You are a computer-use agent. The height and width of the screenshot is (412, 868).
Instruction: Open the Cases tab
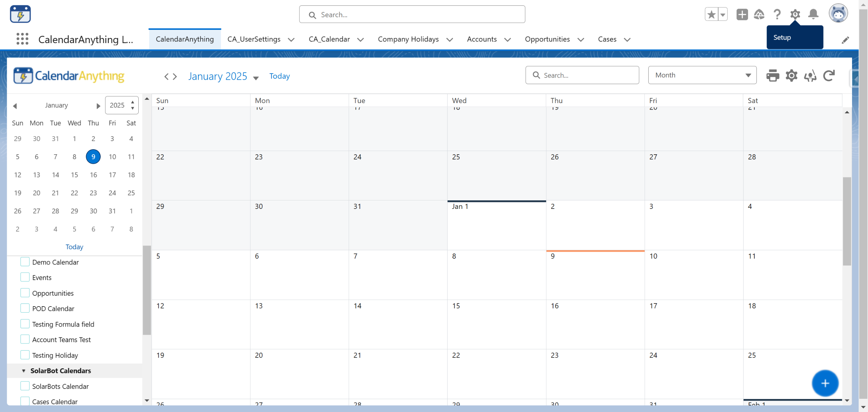pyautogui.click(x=607, y=39)
